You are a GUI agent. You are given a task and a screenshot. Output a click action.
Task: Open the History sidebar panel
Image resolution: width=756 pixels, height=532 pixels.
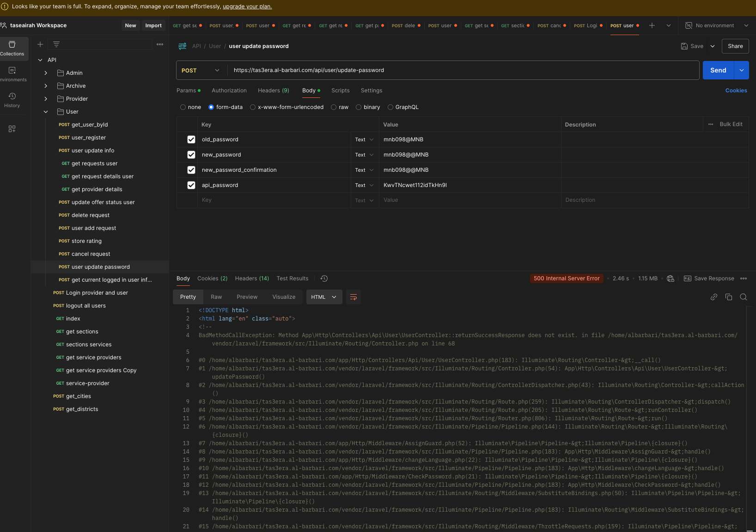point(12,100)
